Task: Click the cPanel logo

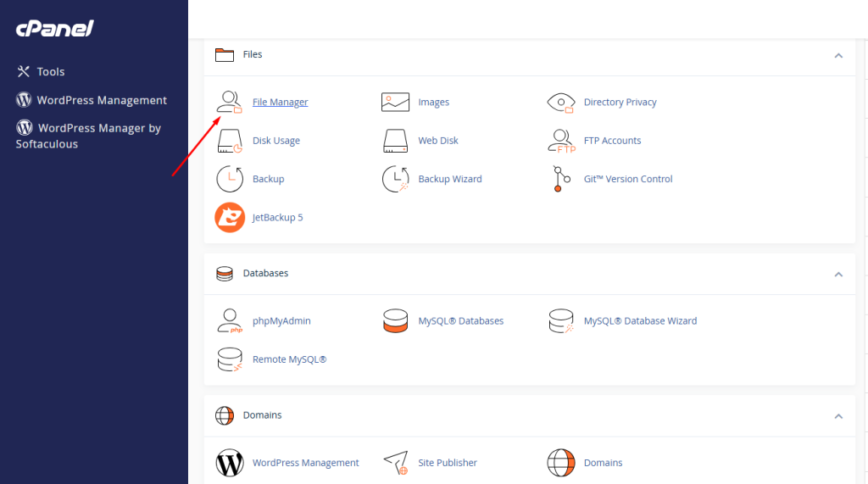Action: [x=55, y=29]
